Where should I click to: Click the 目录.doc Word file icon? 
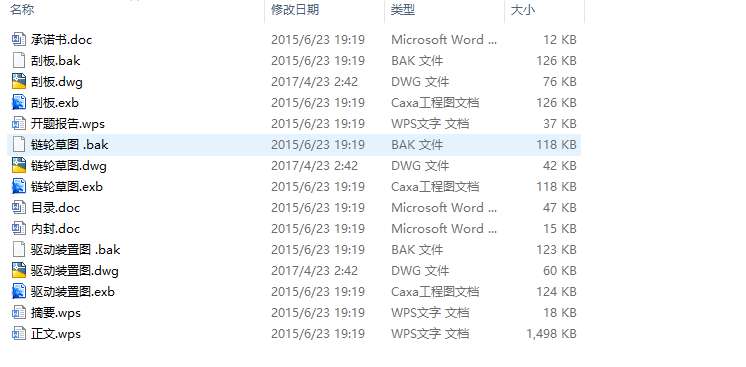[19, 207]
